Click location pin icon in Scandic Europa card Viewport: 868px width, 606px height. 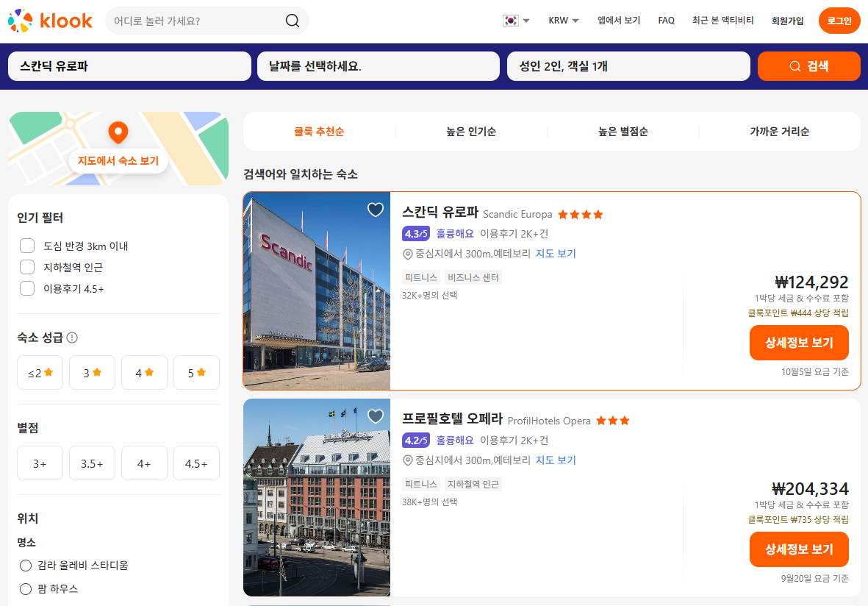[407, 254]
